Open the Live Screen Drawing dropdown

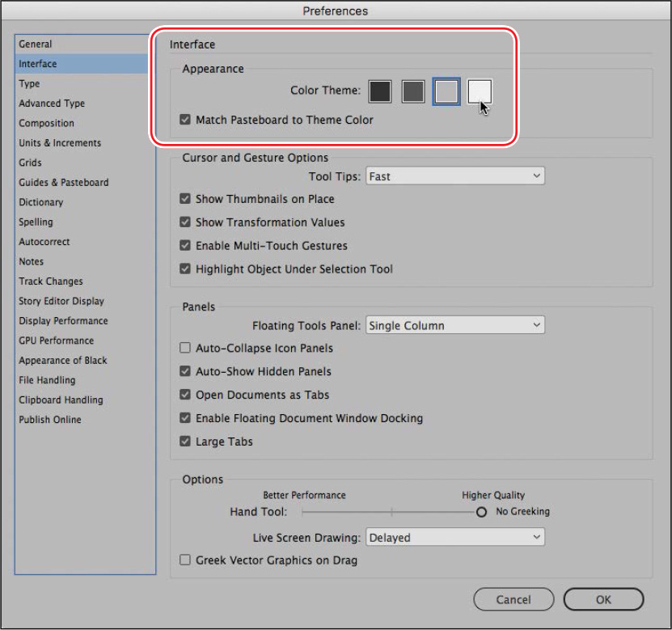tap(455, 537)
